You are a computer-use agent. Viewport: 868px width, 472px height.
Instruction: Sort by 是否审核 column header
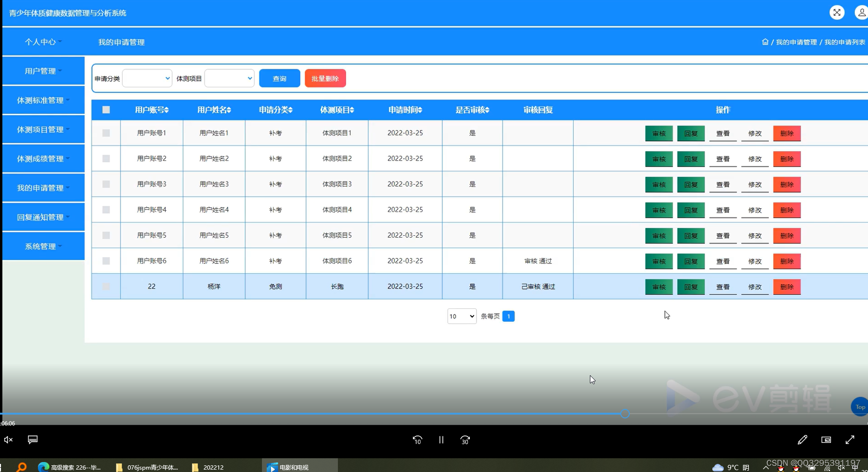(472, 110)
